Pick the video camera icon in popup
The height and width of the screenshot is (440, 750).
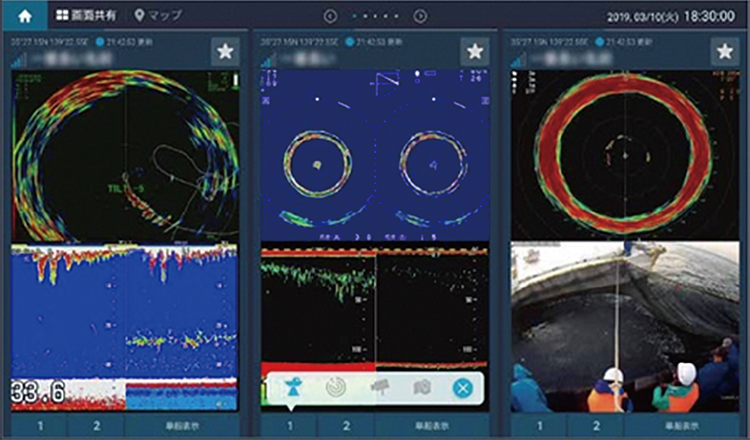(x=379, y=388)
